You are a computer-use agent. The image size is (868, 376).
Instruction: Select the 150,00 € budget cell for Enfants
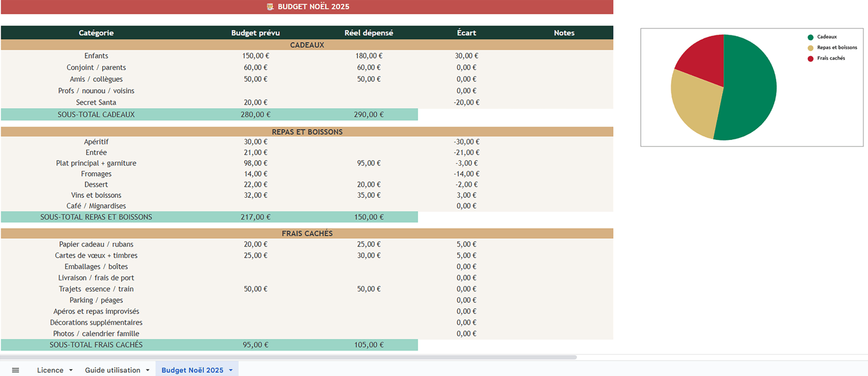[x=256, y=56]
